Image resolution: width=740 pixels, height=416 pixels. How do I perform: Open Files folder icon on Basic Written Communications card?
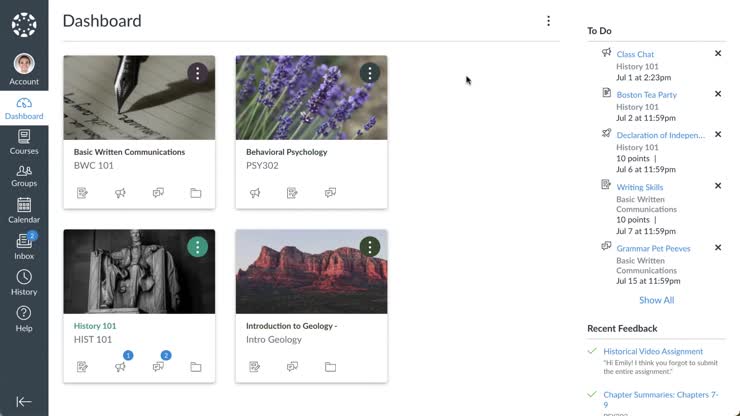pyautogui.click(x=196, y=193)
